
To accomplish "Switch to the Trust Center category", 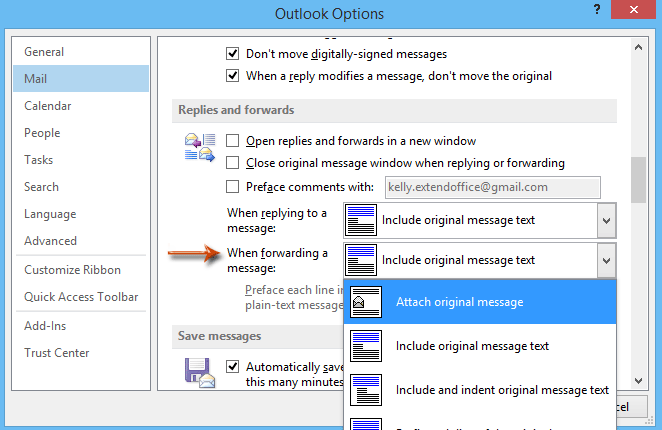I will click(x=57, y=353).
